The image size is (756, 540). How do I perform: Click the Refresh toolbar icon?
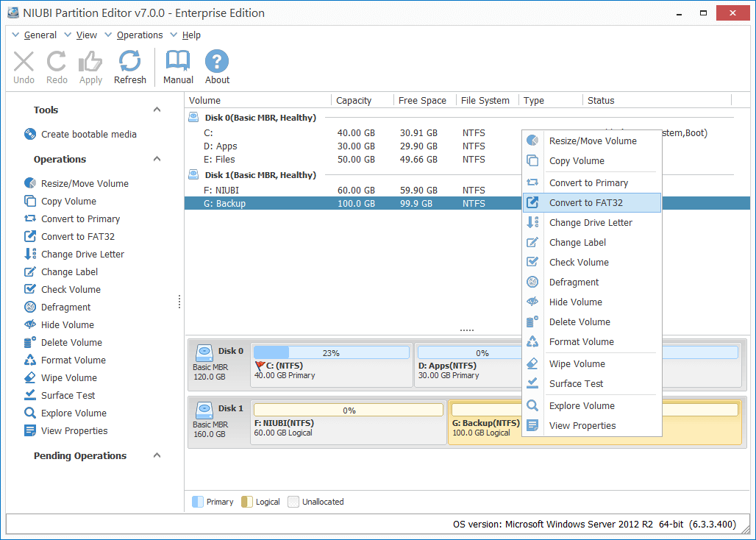tap(129, 61)
